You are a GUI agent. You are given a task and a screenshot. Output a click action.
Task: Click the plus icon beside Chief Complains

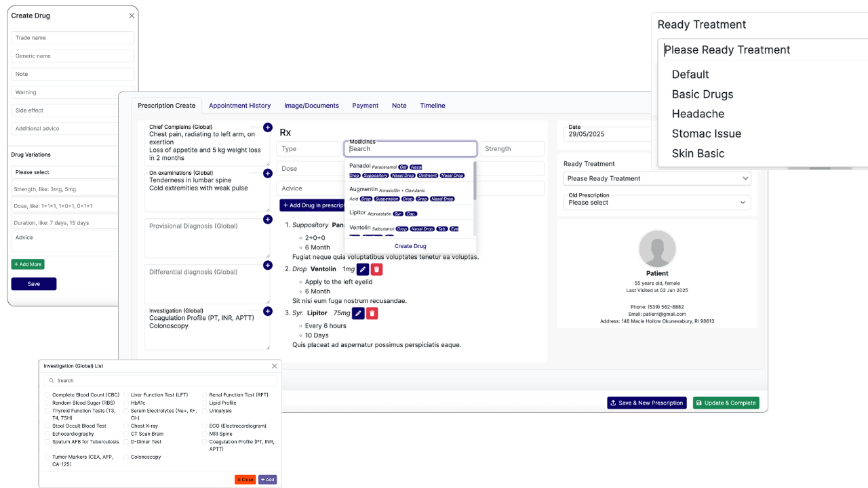click(268, 127)
